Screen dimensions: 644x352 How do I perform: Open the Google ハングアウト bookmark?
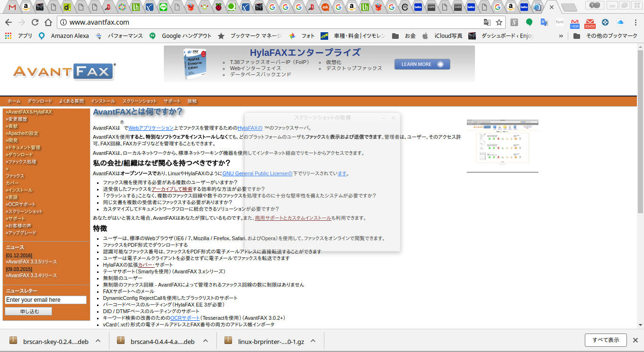tap(180, 36)
